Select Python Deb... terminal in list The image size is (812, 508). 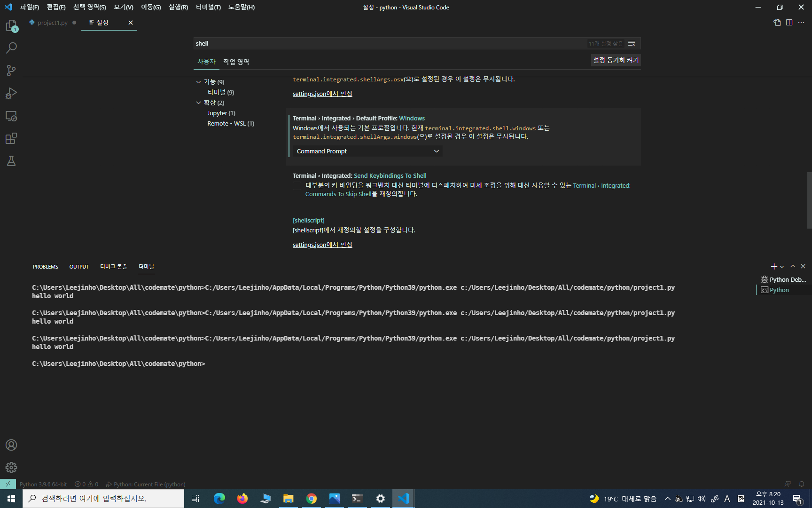pos(783,279)
